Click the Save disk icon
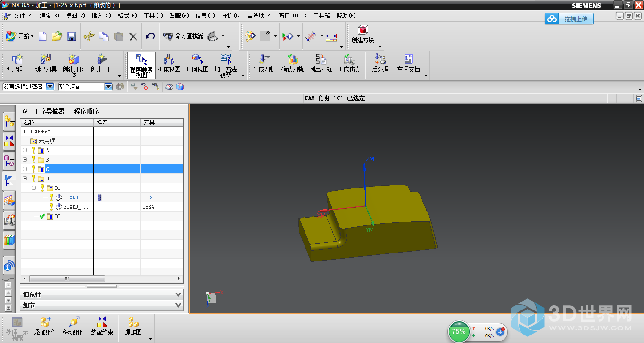Screen dimensions: 644x343 coord(72,36)
